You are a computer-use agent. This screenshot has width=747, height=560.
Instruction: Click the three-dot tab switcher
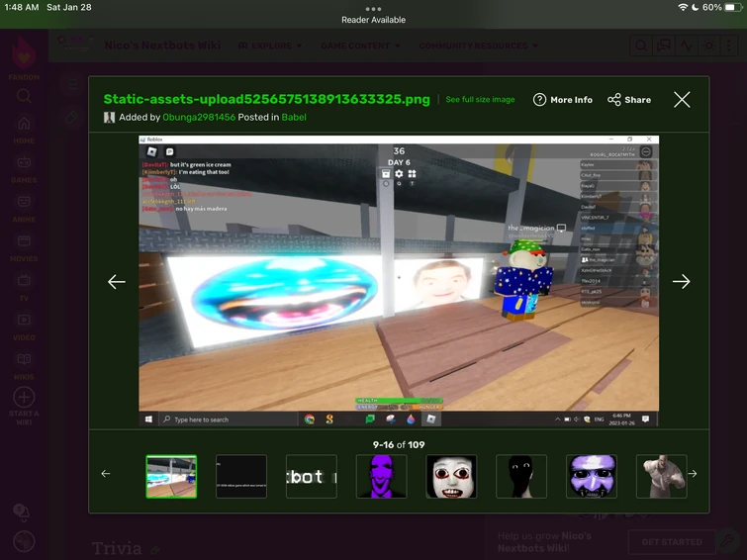click(374, 9)
